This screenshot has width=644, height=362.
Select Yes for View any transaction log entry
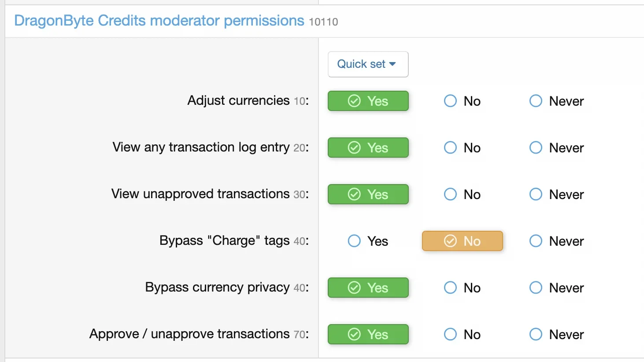368,148
